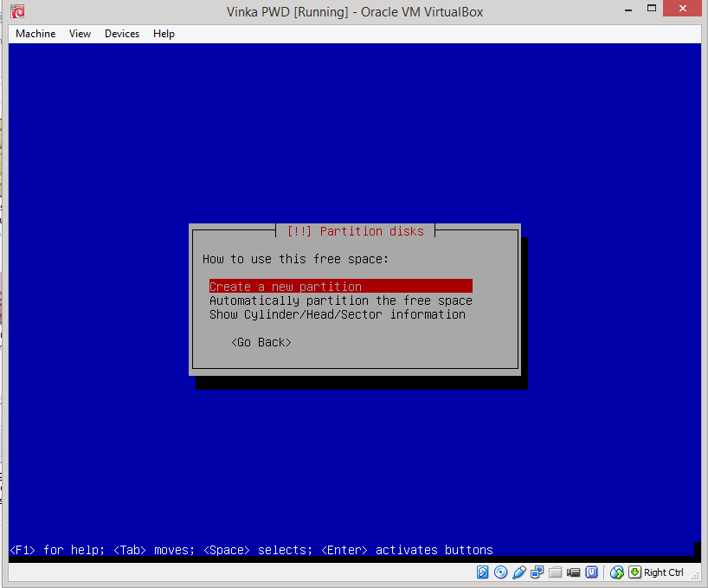Click the VirtualBox icon in title bar
The width and height of the screenshot is (708, 588).
17,11
